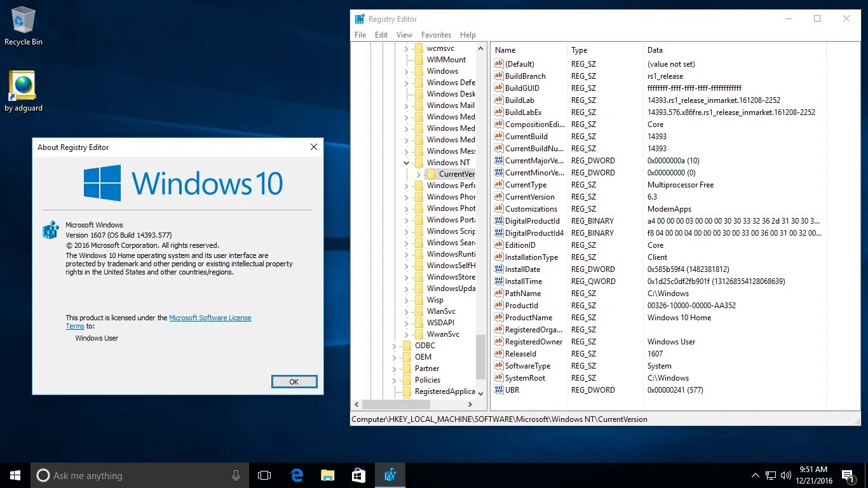The height and width of the screenshot is (488, 868).
Task: Launch Microsoft Edge from the taskbar
Action: point(297,475)
